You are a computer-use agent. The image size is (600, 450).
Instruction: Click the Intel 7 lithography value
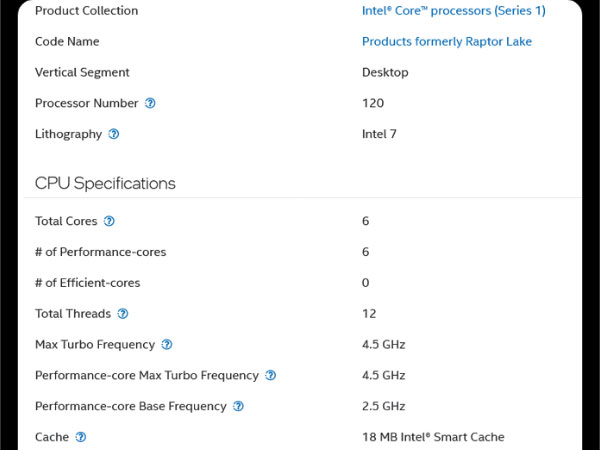coord(379,134)
